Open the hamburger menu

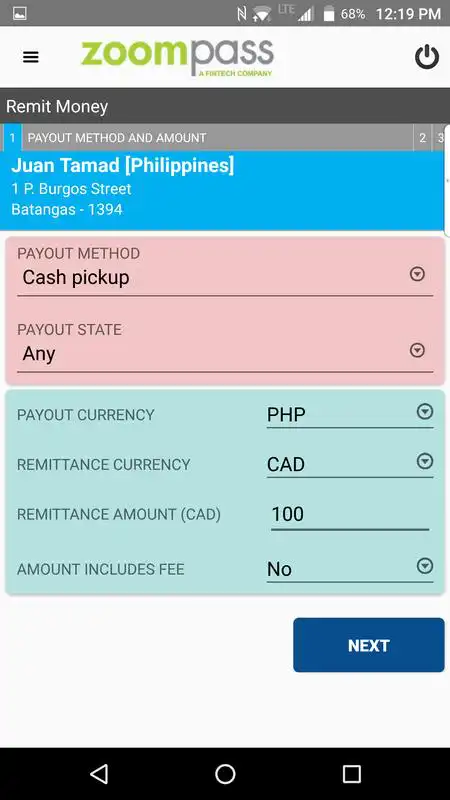pyautogui.click(x=31, y=57)
